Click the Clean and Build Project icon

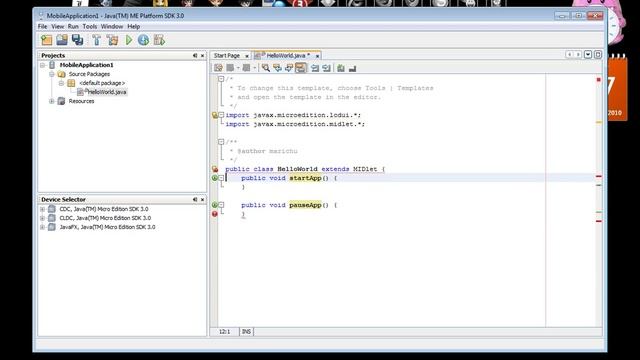click(x=112, y=40)
